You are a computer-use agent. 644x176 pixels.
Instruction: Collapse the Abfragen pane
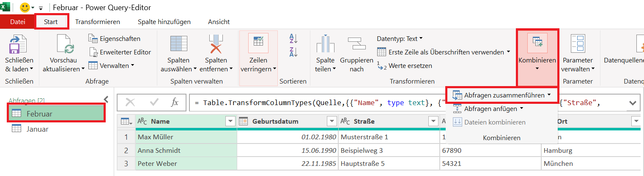(106, 100)
